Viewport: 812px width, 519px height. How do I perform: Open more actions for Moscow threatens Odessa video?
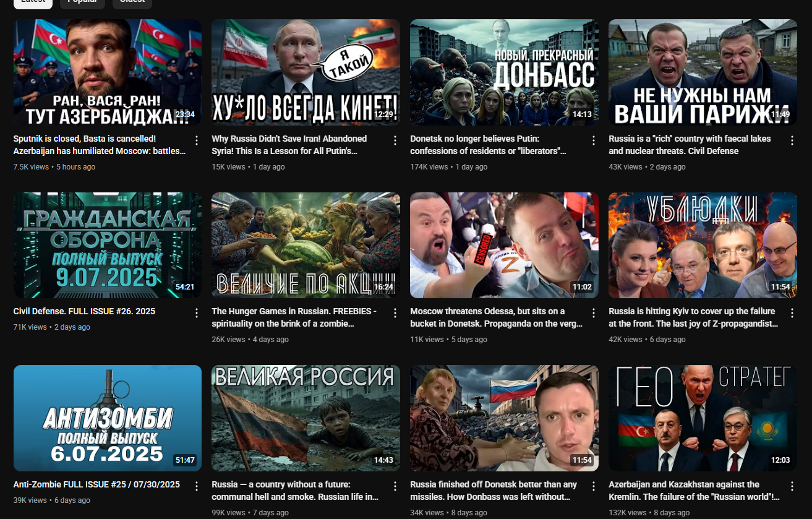[594, 313]
